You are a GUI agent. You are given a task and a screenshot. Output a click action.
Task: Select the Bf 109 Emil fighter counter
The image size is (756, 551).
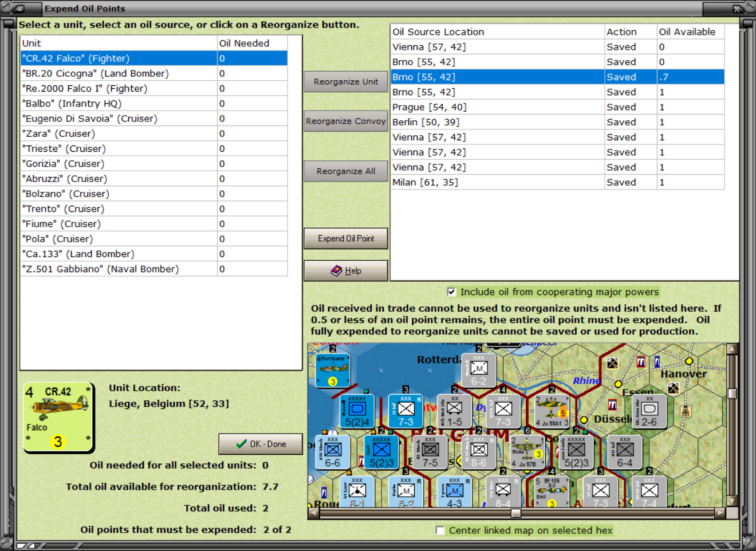(x=552, y=491)
